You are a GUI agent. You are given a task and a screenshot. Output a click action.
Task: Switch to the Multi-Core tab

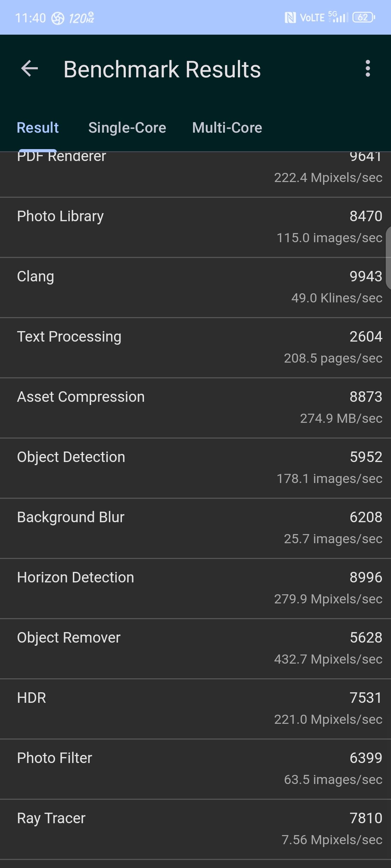point(227,128)
